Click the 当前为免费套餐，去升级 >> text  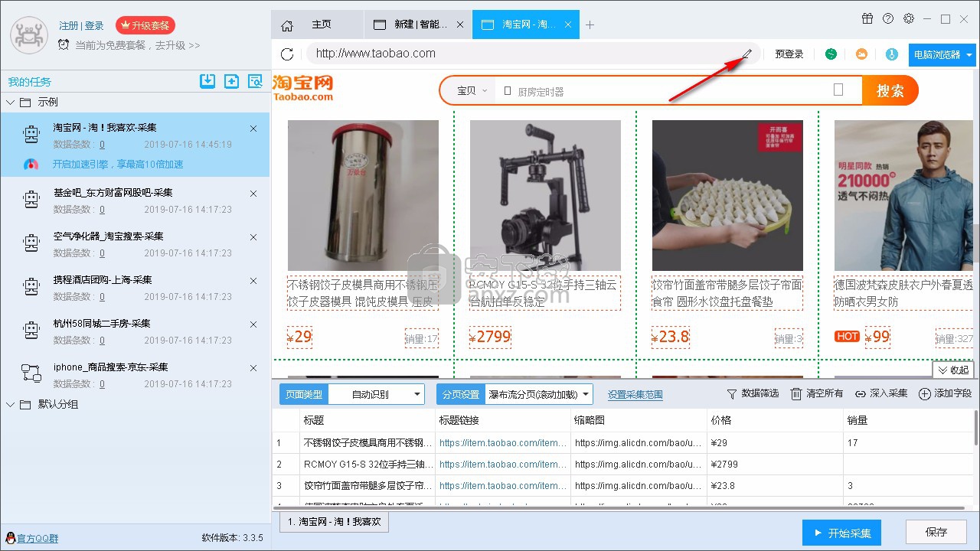pos(137,45)
